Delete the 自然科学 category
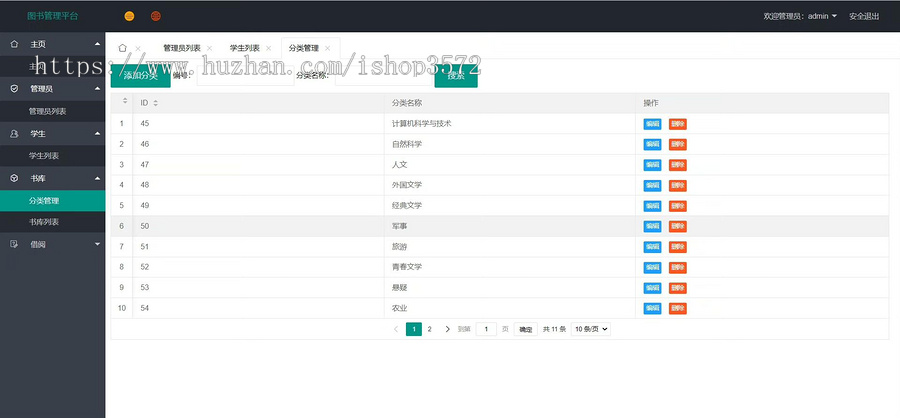900x418 pixels. click(677, 145)
